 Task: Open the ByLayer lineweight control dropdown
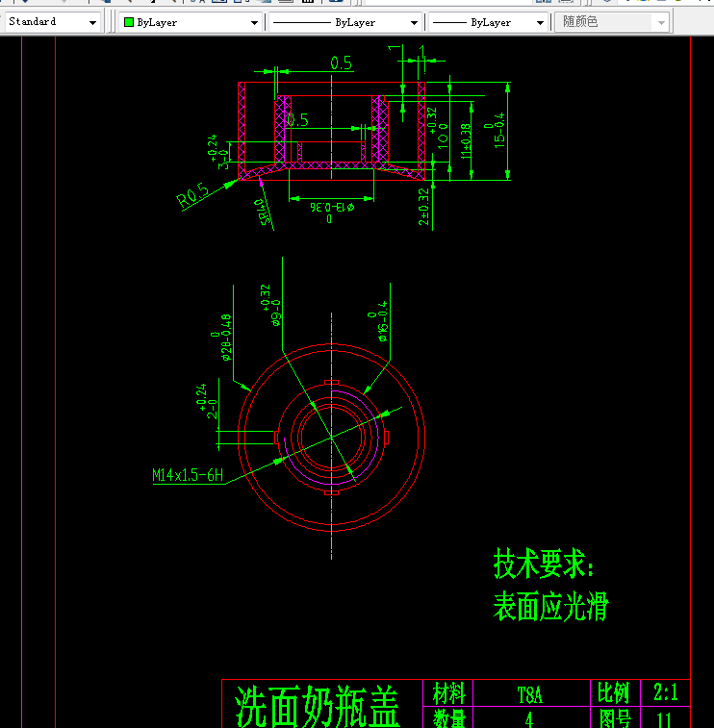point(488,22)
